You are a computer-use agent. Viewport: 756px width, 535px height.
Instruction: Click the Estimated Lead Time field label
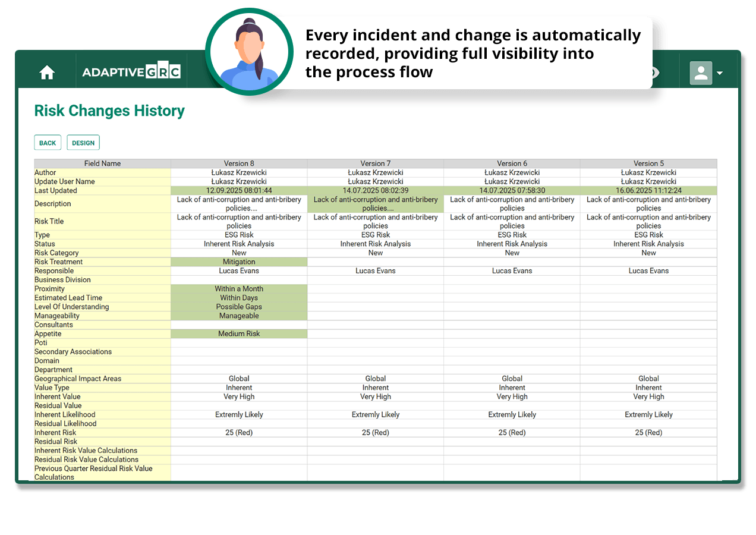68,298
